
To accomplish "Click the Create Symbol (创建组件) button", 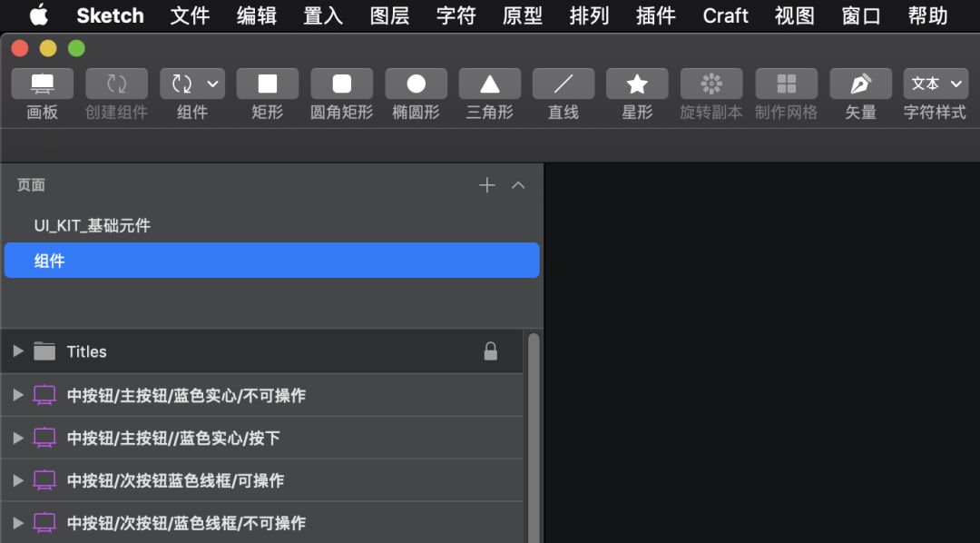I will click(116, 84).
